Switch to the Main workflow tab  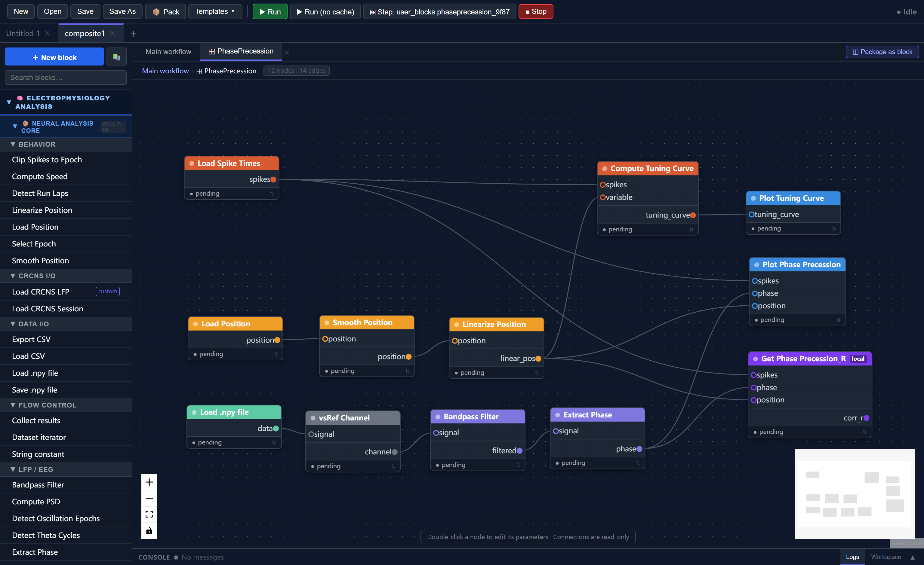pos(168,52)
